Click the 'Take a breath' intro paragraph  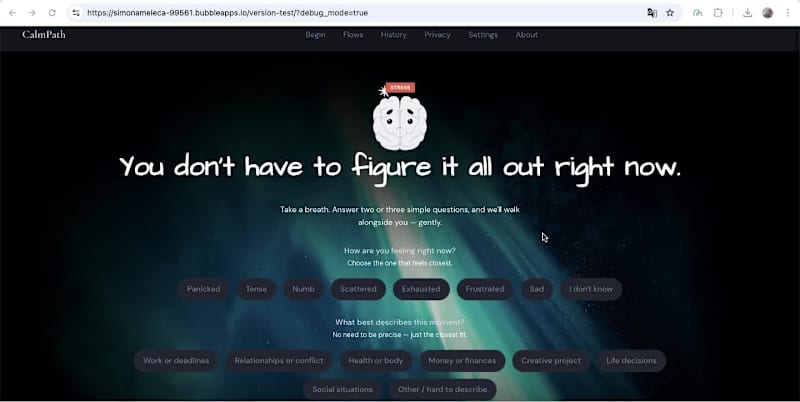(400, 216)
